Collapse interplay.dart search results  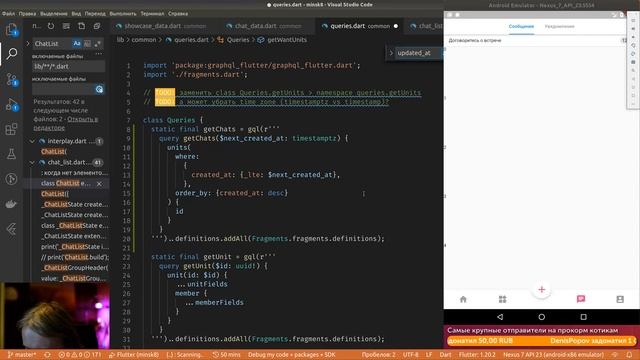(x=32, y=141)
